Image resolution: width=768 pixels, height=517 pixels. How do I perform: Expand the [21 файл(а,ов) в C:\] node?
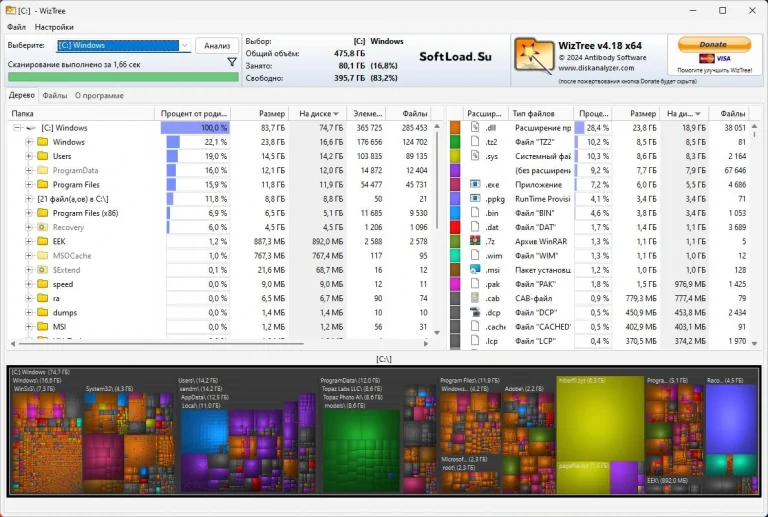[x=28, y=199]
